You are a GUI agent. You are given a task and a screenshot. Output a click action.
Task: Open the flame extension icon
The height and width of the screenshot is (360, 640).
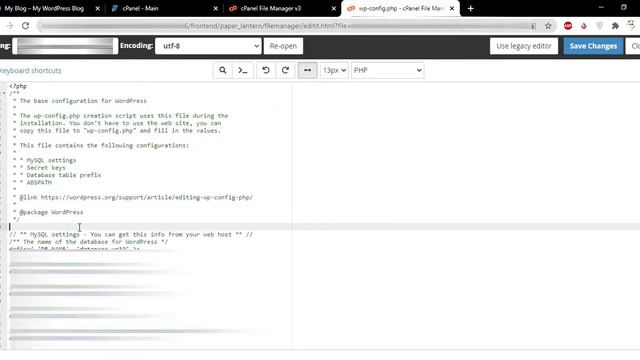tap(584, 26)
